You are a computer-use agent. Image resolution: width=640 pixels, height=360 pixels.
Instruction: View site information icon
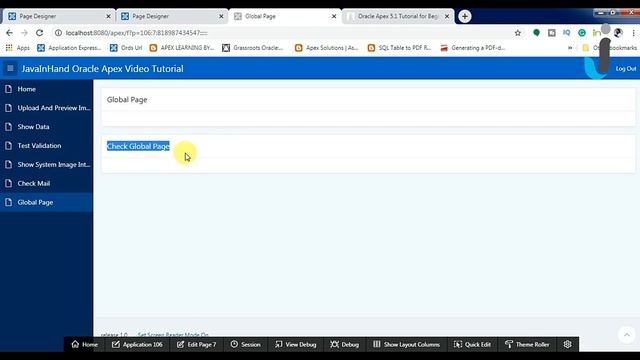click(58, 33)
